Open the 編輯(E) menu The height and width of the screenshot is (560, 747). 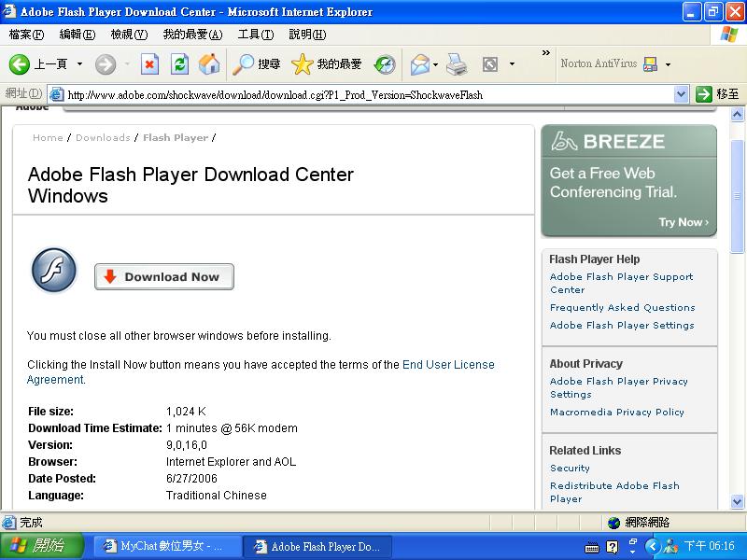pyautogui.click(x=78, y=35)
